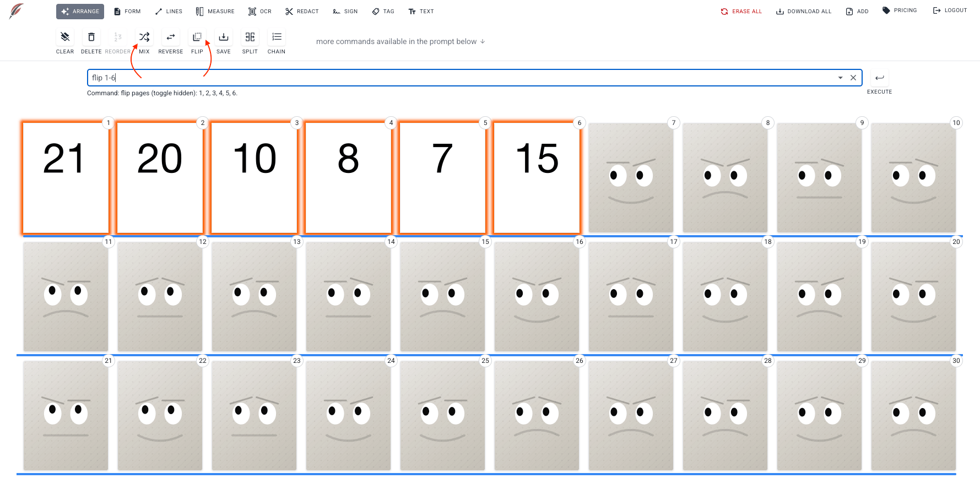Click the Delete trash icon
The height and width of the screenshot is (500, 980).
click(x=91, y=37)
